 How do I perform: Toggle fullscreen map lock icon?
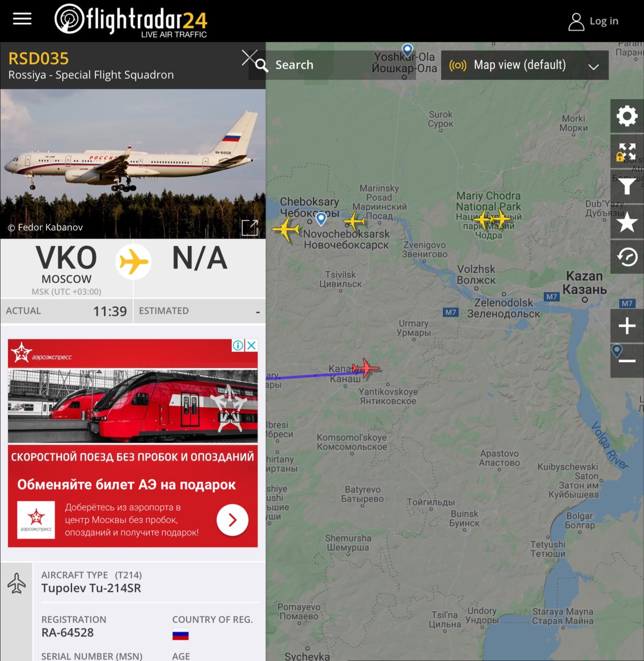tap(627, 152)
